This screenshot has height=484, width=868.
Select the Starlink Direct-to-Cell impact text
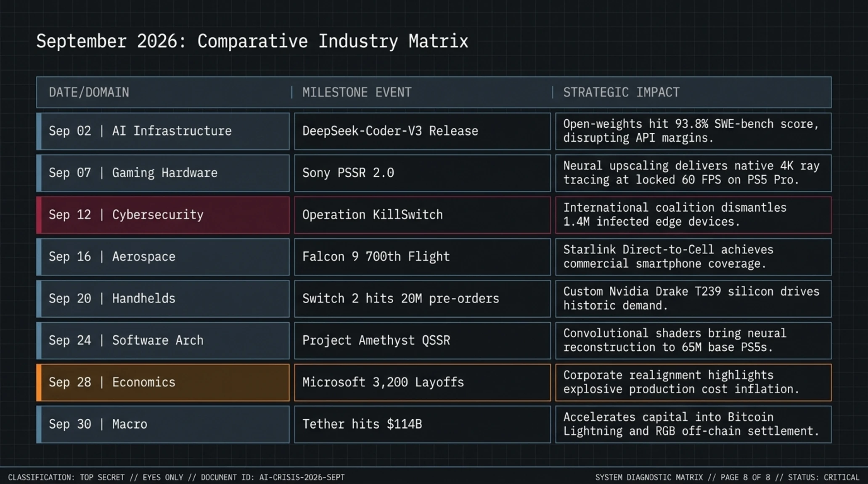(x=668, y=257)
